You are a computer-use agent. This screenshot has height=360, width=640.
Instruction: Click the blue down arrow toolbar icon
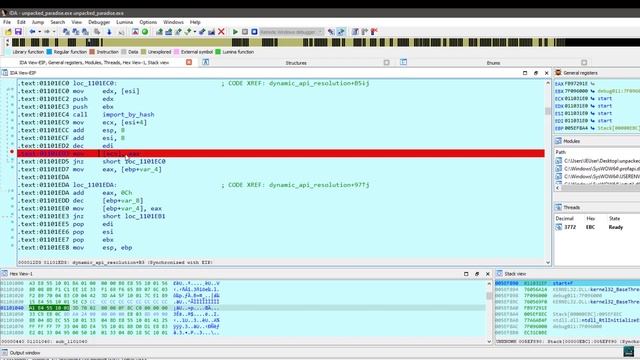[x=109, y=32]
